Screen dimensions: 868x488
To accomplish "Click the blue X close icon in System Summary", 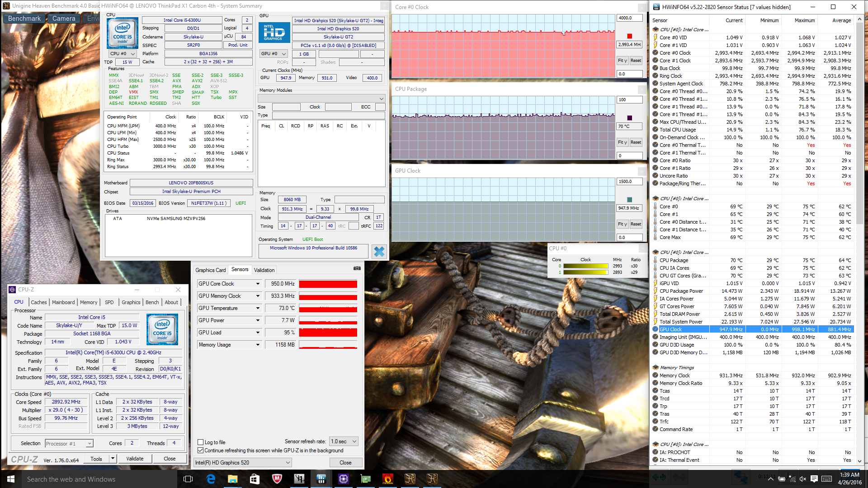I will [379, 252].
